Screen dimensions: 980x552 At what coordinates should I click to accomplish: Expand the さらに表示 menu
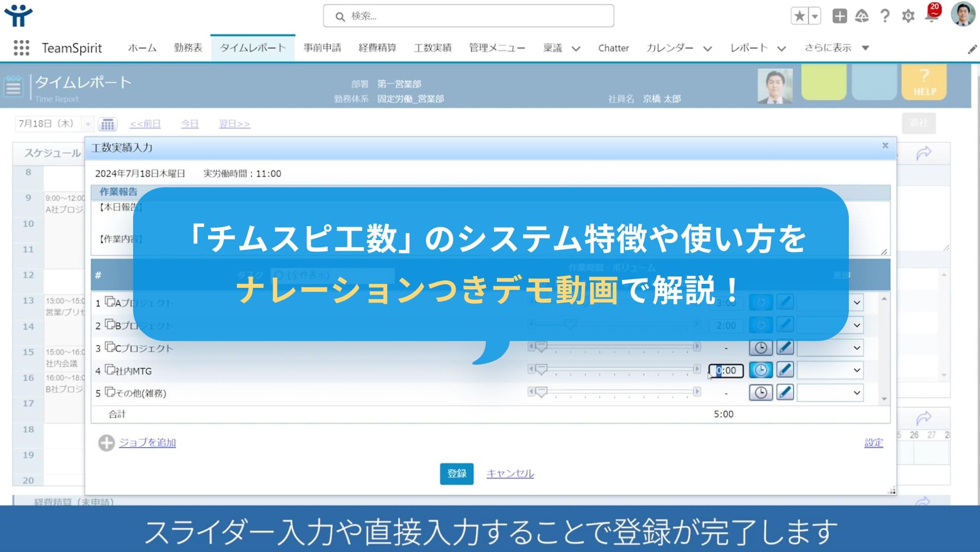click(x=837, y=48)
